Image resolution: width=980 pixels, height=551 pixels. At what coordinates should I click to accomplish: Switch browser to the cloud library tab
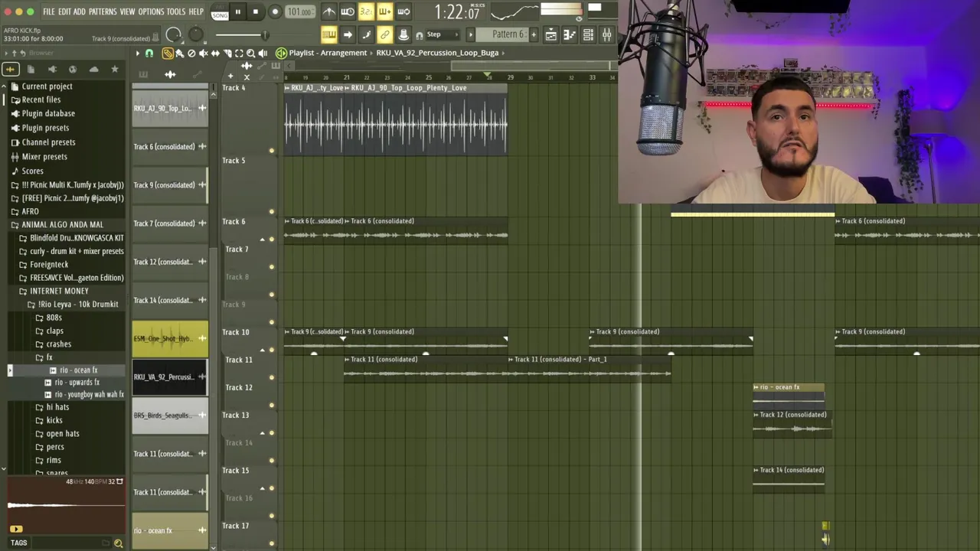93,70
